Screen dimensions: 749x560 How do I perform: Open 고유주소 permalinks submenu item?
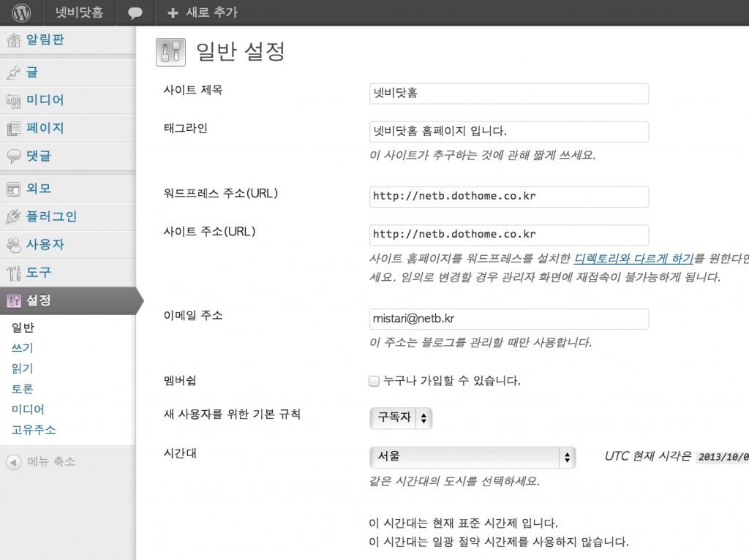coord(34,430)
